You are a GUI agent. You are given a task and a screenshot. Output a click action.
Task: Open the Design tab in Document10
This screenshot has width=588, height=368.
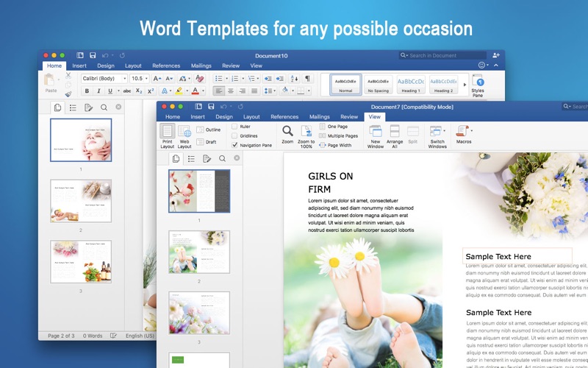pos(106,66)
